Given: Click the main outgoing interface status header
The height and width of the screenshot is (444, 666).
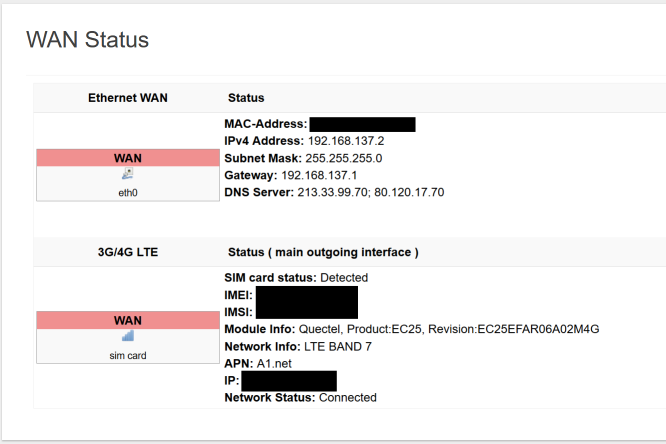Looking at the screenshot, I should pyautogui.click(x=323, y=252).
